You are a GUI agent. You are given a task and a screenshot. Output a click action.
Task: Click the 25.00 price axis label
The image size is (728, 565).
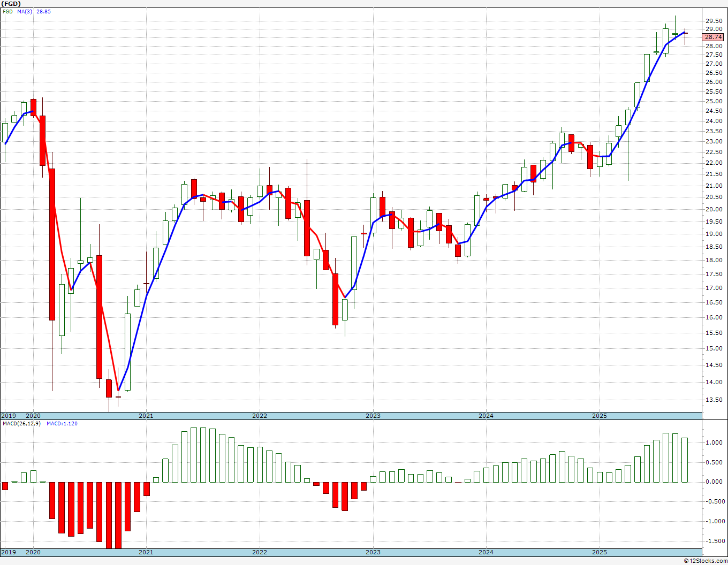[x=714, y=101]
